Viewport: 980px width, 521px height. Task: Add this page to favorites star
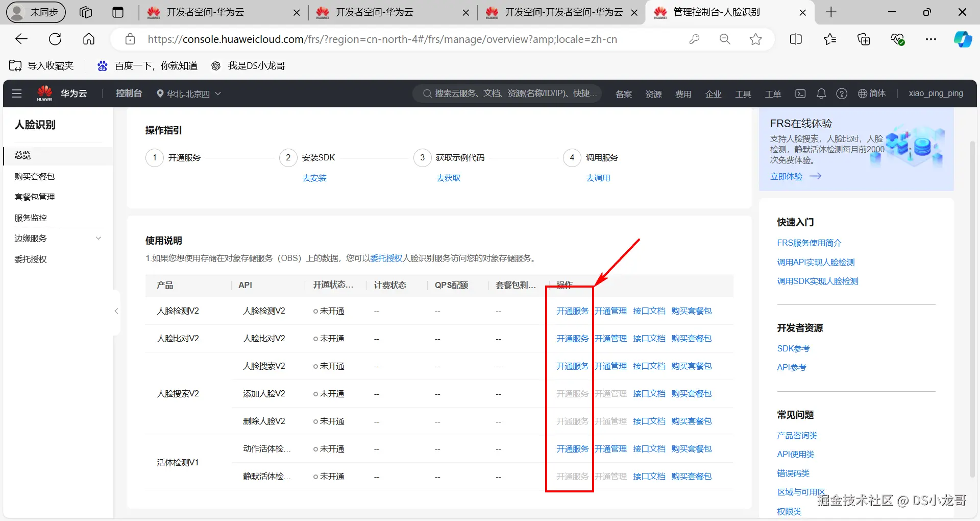(756, 39)
